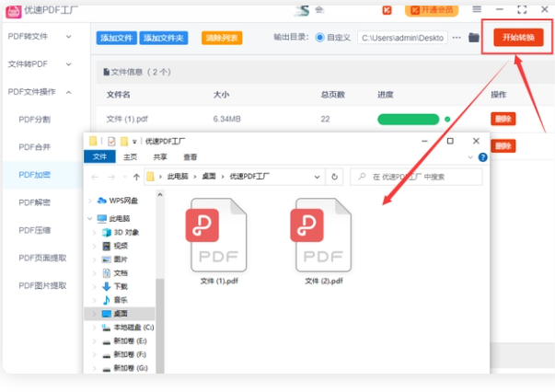Select PDF解密 in the sidebar

pos(35,202)
